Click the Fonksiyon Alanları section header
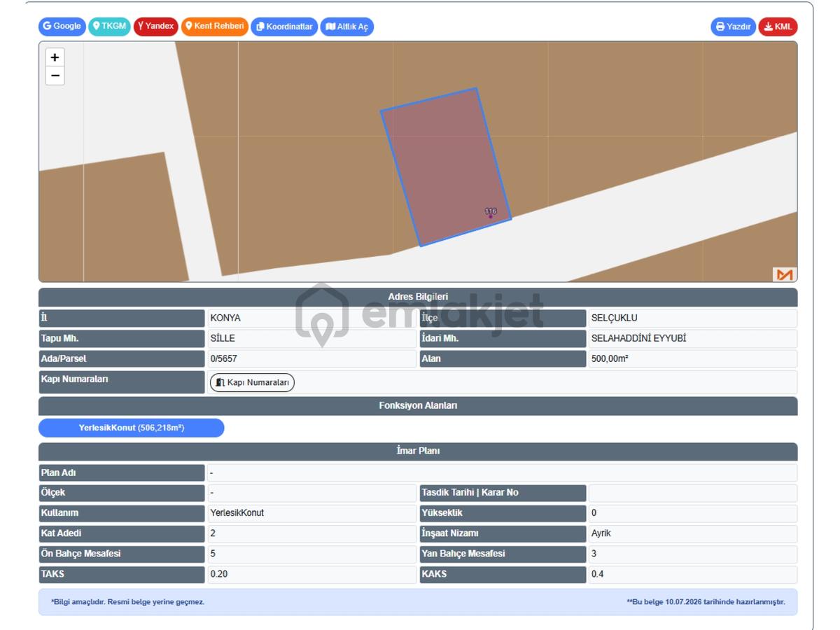This screenshot has width=840, height=630. (x=418, y=406)
